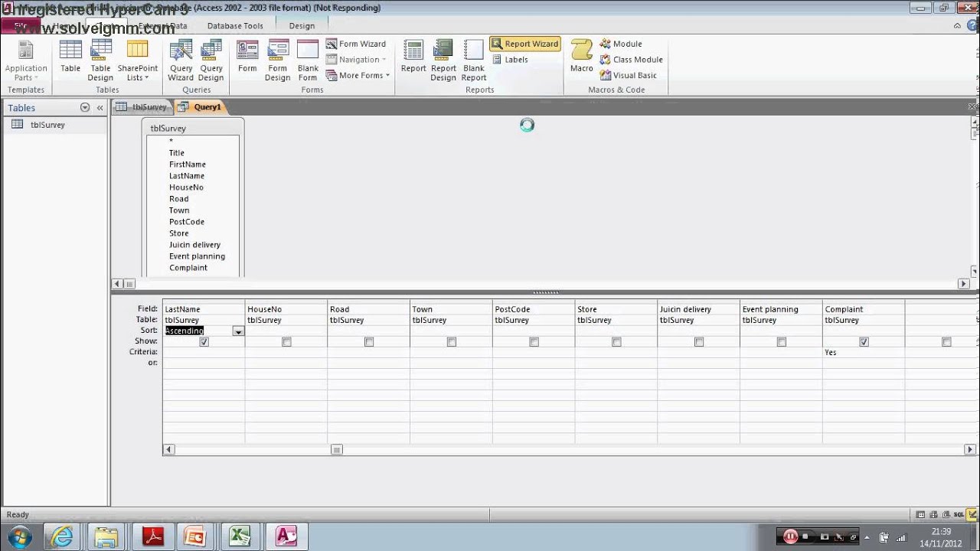Insert a Class Module

[631, 60]
